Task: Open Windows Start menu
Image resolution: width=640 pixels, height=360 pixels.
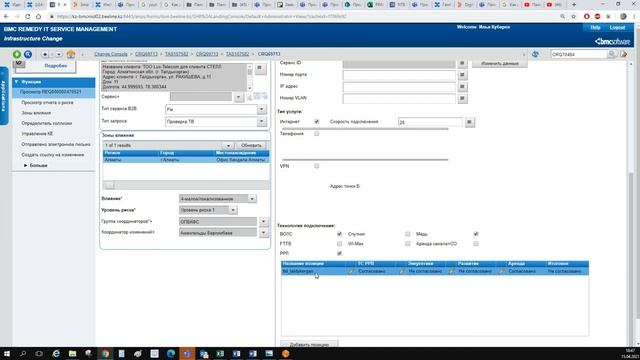Action: [7, 354]
